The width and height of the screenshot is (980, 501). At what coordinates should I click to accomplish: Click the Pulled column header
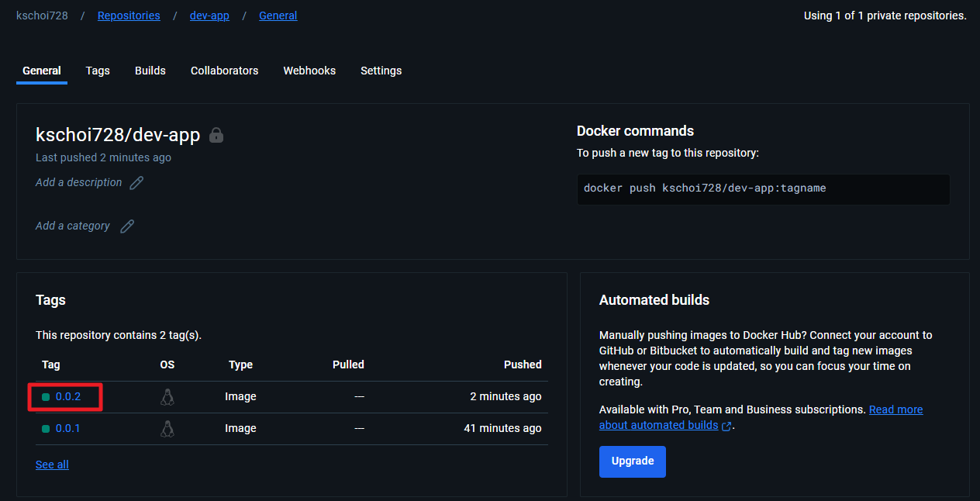pos(348,365)
